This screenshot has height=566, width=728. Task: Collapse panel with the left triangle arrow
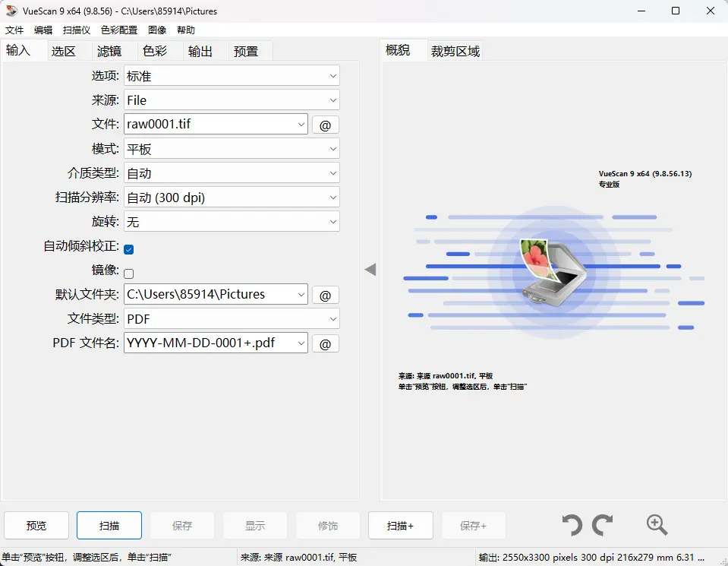pos(370,270)
